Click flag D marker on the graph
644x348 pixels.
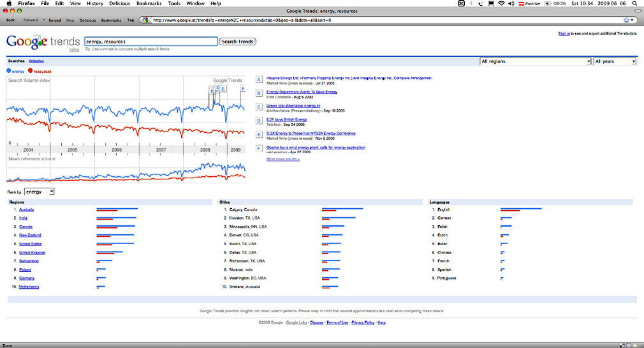click(x=217, y=87)
